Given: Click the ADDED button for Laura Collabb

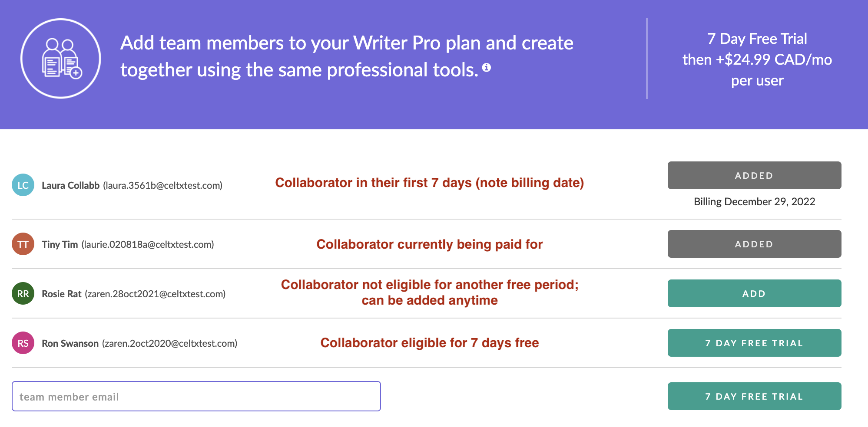Looking at the screenshot, I should [754, 175].
